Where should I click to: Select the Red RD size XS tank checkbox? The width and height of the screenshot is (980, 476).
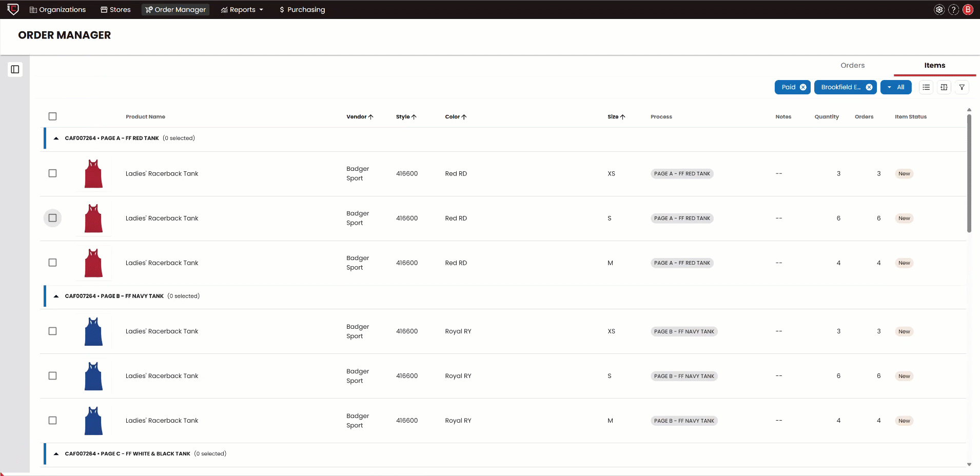52,173
